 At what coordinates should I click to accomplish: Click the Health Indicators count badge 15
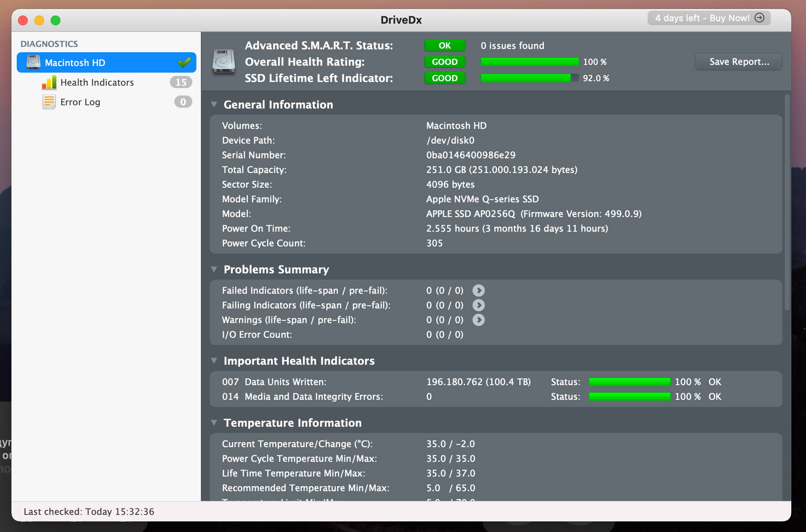[181, 82]
